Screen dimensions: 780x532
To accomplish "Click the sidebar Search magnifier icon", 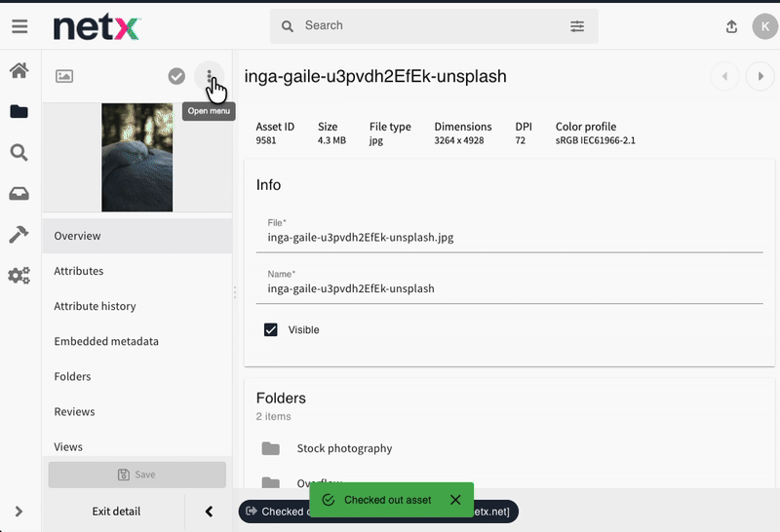I will (19, 152).
